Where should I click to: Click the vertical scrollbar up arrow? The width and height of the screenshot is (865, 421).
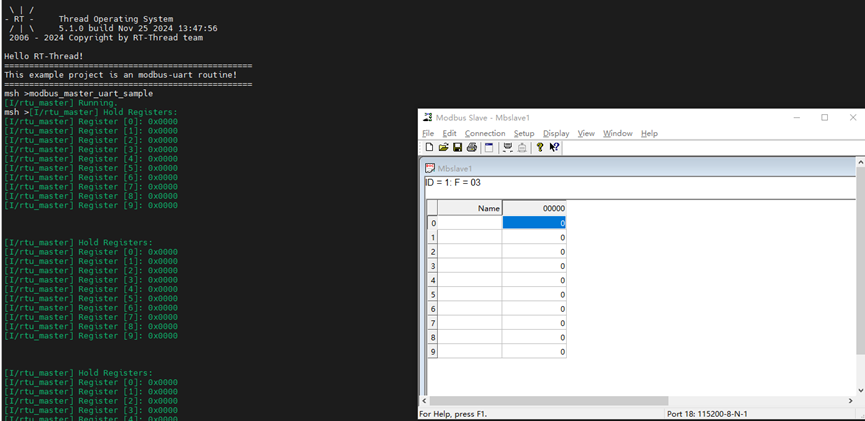[x=860, y=162]
